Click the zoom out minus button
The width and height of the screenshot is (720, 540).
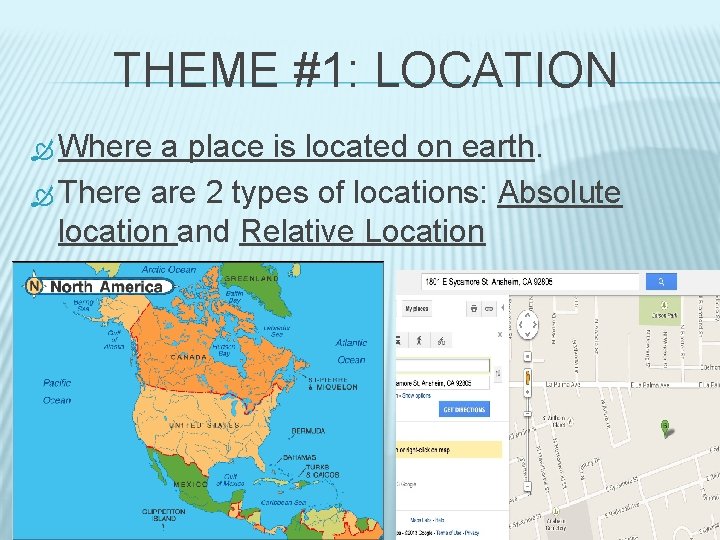click(x=528, y=486)
